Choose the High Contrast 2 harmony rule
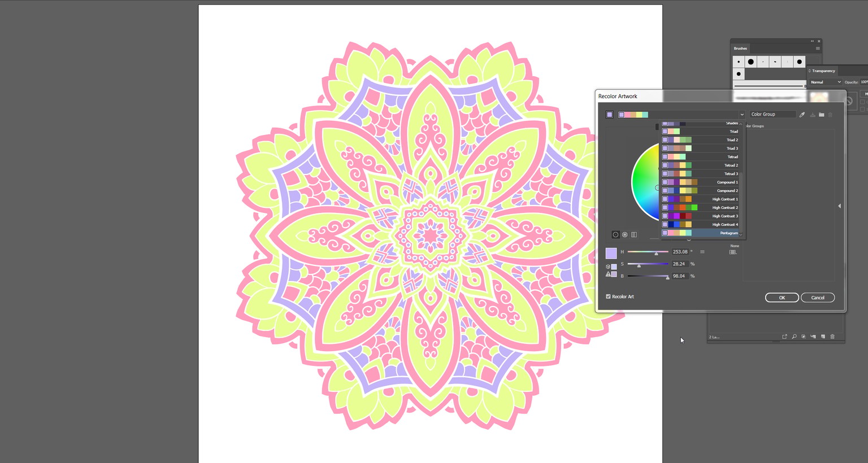Image resolution: width=868 pixels, height=463 pixels. point(701,208)
